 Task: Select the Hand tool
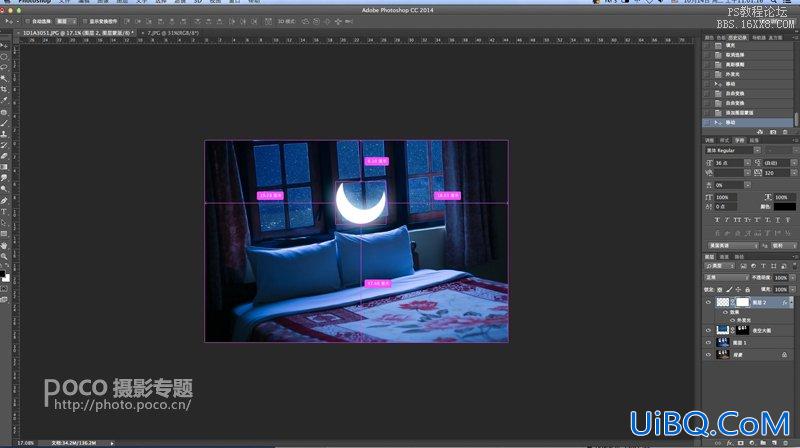[x=4, y=245]
